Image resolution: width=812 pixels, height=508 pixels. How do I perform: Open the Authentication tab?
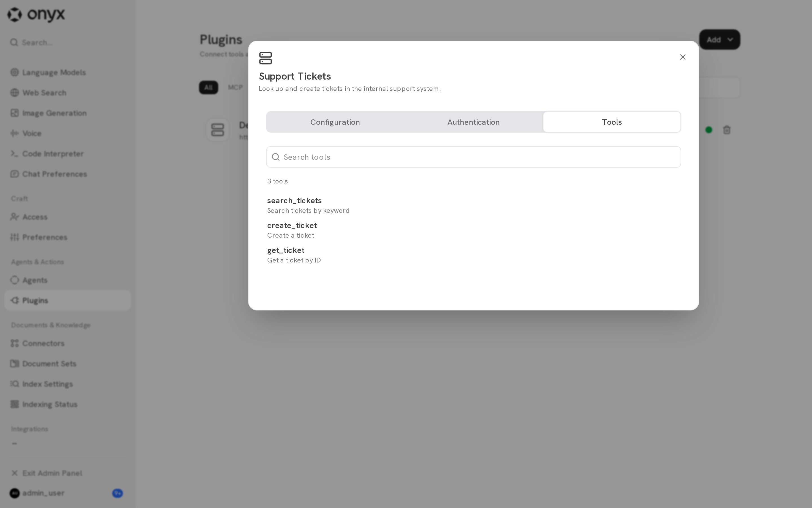click(473, 122)
